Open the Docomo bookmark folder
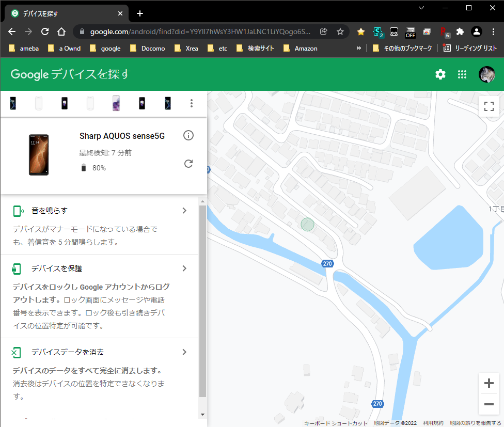 pos(147,48)
